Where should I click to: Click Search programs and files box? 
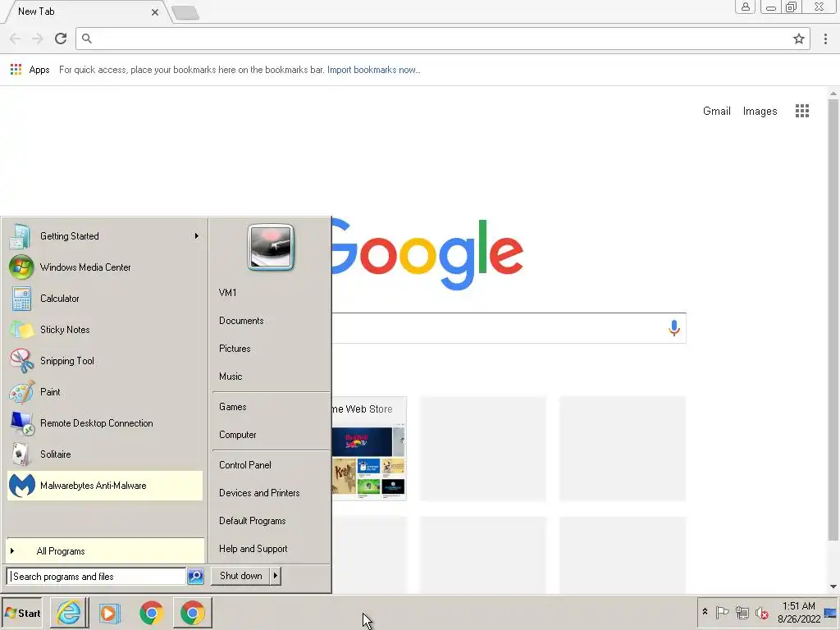[x=97, y=577]
